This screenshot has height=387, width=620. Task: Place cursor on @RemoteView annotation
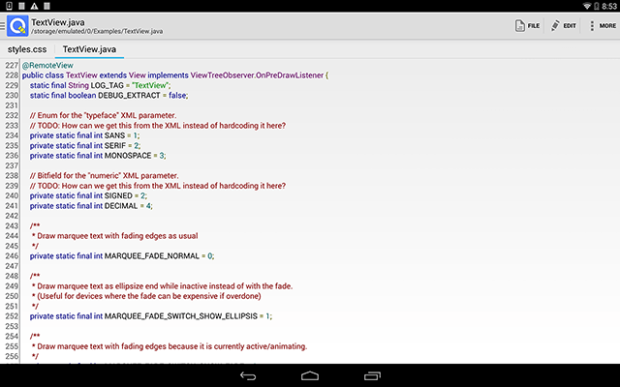[47, 65]
